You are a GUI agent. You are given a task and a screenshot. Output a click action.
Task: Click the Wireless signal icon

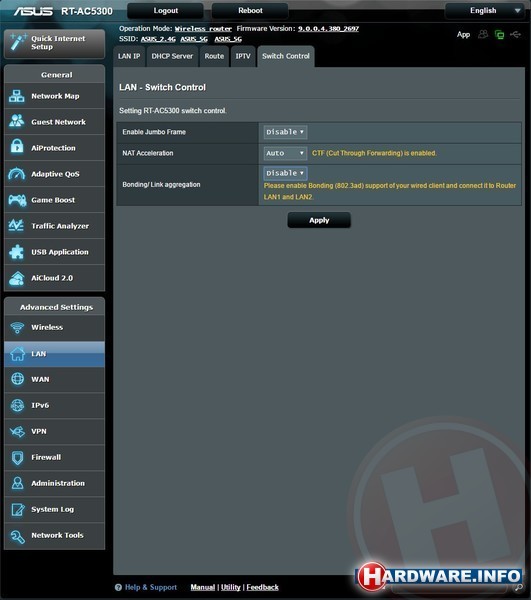[17, 328]
